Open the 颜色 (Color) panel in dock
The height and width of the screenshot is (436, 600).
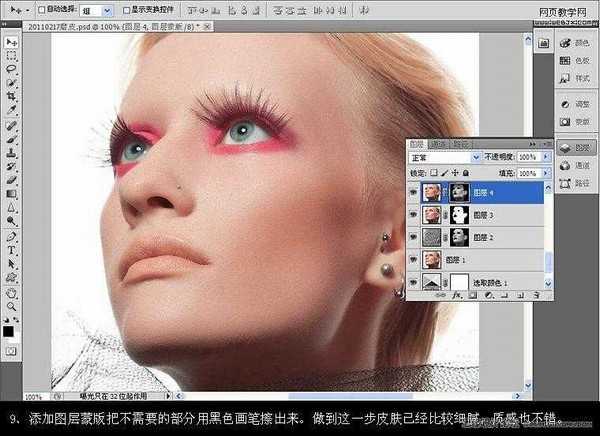576,43
